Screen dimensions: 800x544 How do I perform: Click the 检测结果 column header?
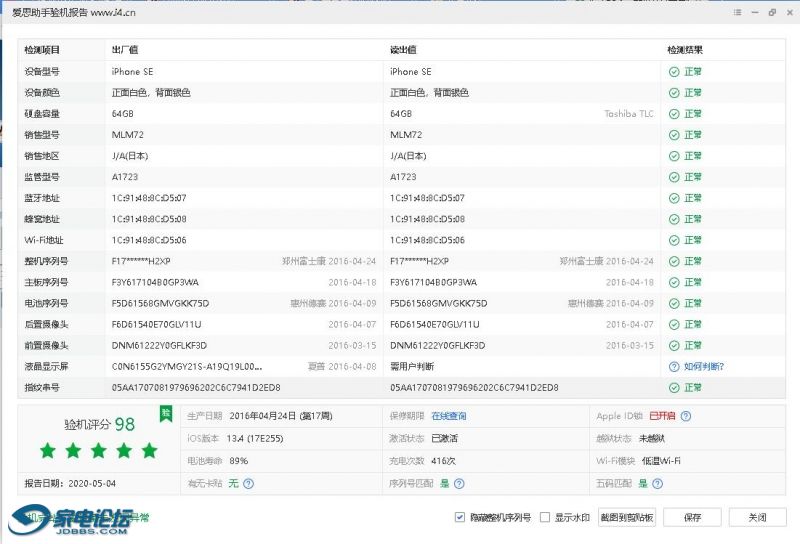[x=685, y=50]
